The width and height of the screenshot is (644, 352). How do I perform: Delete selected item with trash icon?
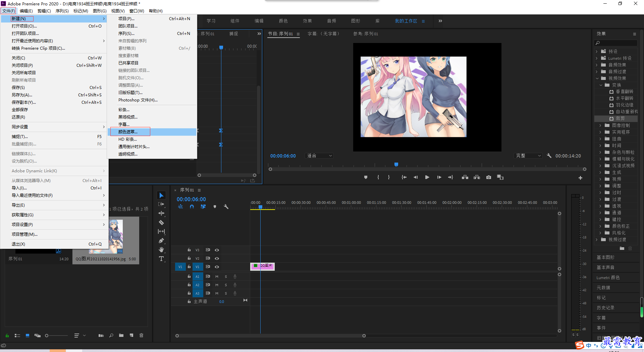tap(142, 335)
